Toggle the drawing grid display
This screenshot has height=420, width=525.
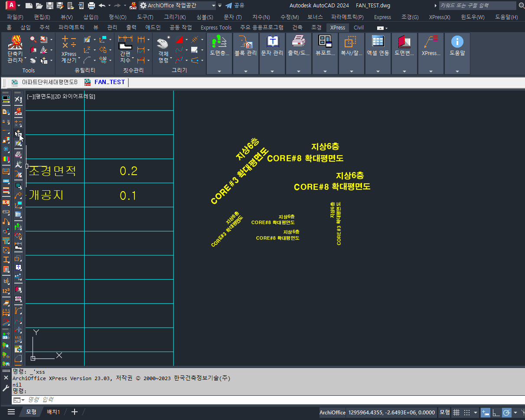pyautogui.click(x=457, y=412)
